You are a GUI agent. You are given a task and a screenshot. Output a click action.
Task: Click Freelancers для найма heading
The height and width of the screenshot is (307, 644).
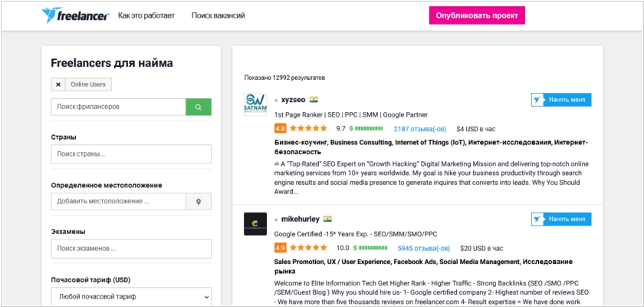112,63
